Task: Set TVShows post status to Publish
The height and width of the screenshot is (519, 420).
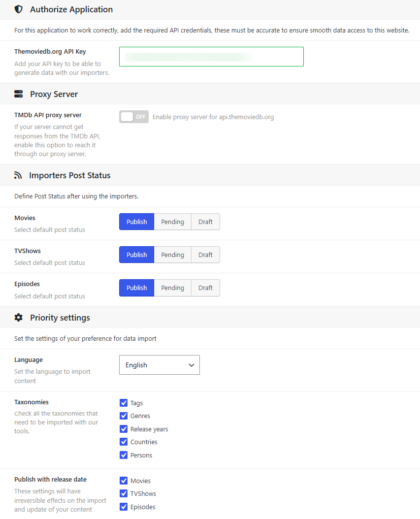Action: pos(137,255)
